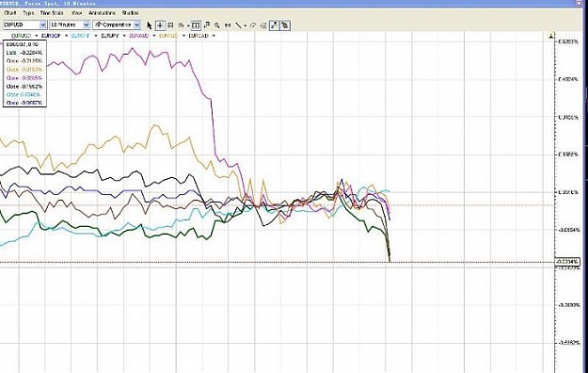
Task: Click the icon between zoom and line tools
Action: click(228, 25)
